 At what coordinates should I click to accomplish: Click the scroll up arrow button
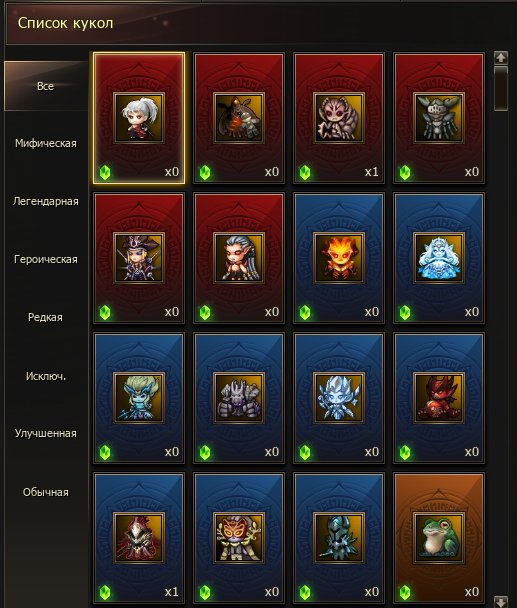click(x=501, y=58)
